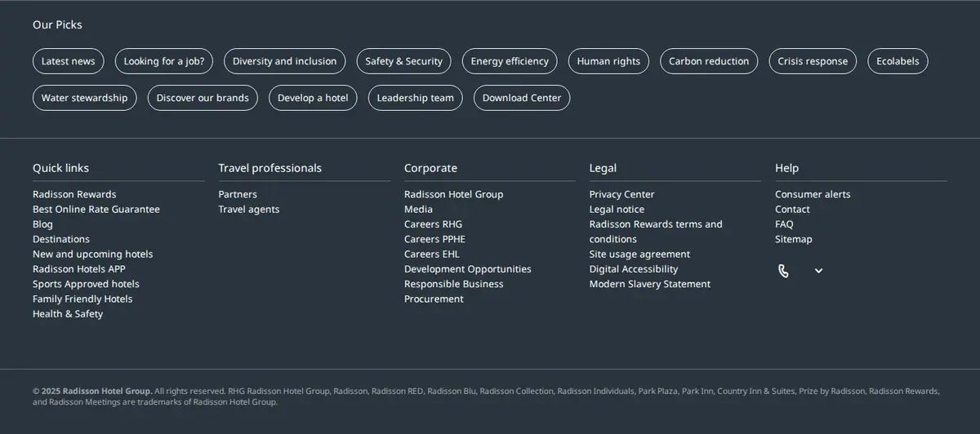Screen dimensions: 980x434
Task: Open Responsible Business corporate link
Action: [x=454, y=284]
